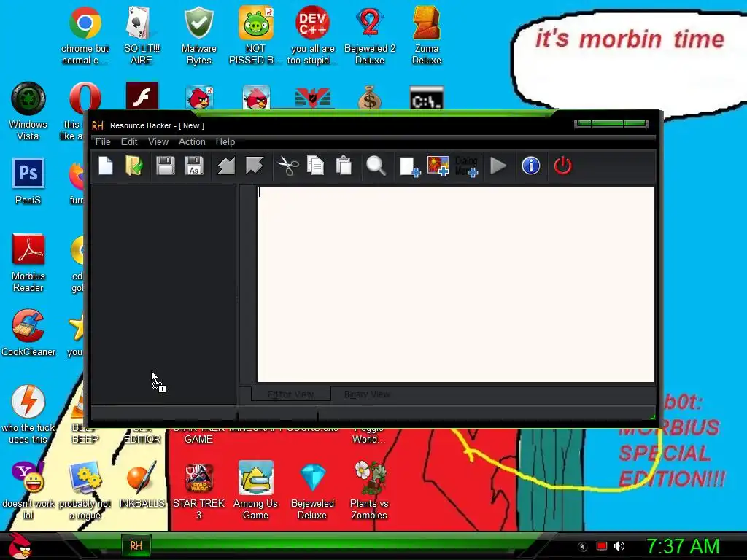Click the magnifying glass Find icon
Screen dimensions: 747x560
(376, 166)
